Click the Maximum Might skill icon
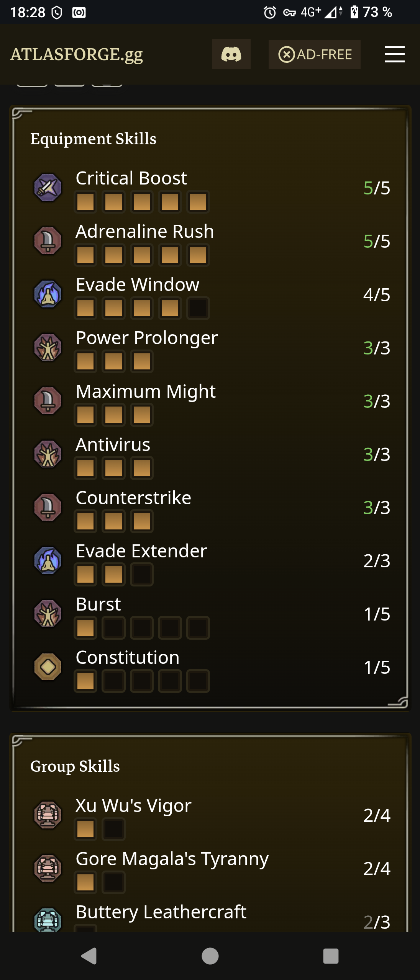 pyautogui.click(x=48, y=401)
